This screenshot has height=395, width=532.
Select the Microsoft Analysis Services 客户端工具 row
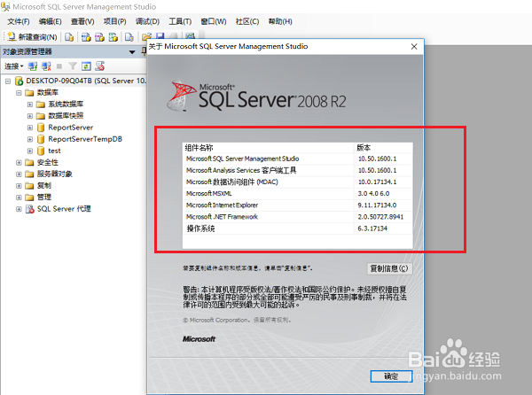(298, 170)
